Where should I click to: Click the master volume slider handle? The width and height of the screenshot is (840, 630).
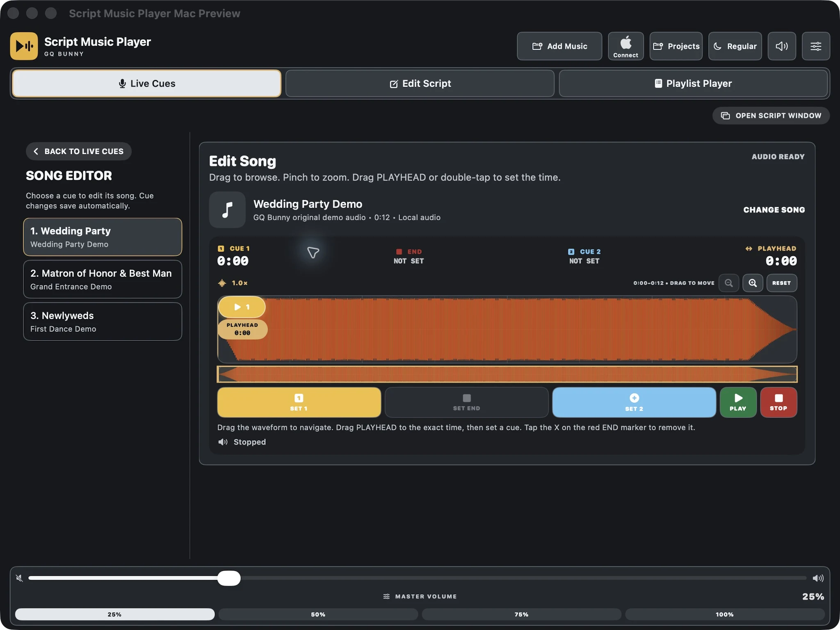point(229,578)
